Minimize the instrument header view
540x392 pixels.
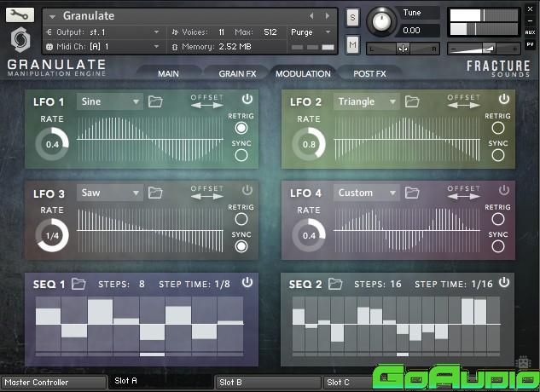530,21
